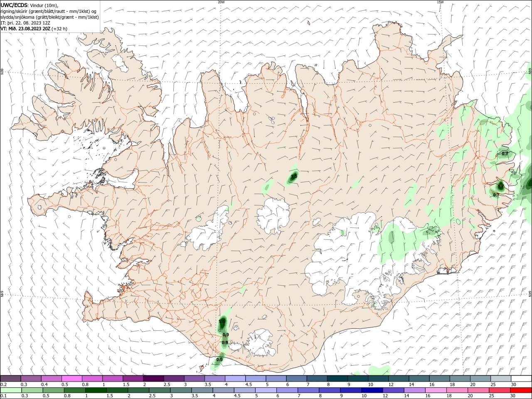Select the bright pink 0.5 snow legend swatch
Viewport: 532px width, 399px height.
click(x=72, y=379)
